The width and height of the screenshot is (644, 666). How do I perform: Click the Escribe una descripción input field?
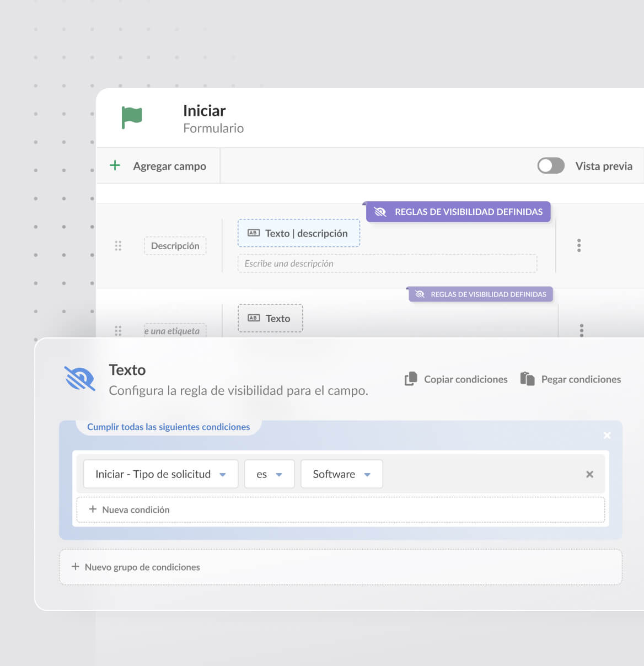[x=387, y=264]
